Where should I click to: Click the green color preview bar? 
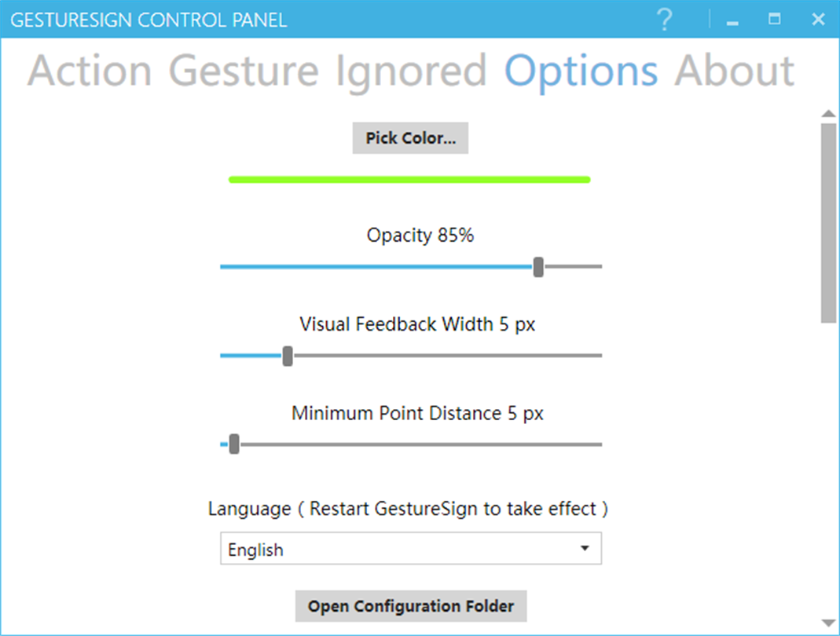coord(409,180)
